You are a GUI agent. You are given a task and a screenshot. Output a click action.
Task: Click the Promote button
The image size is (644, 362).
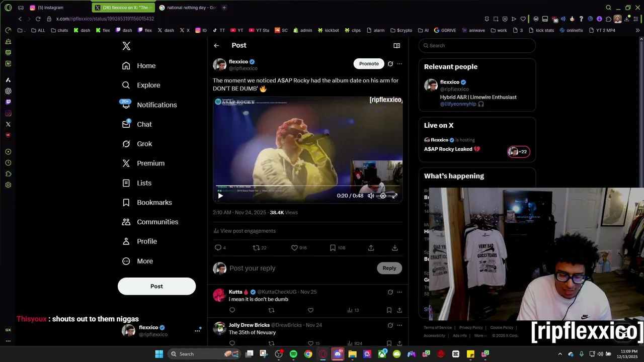click(369, 64)
